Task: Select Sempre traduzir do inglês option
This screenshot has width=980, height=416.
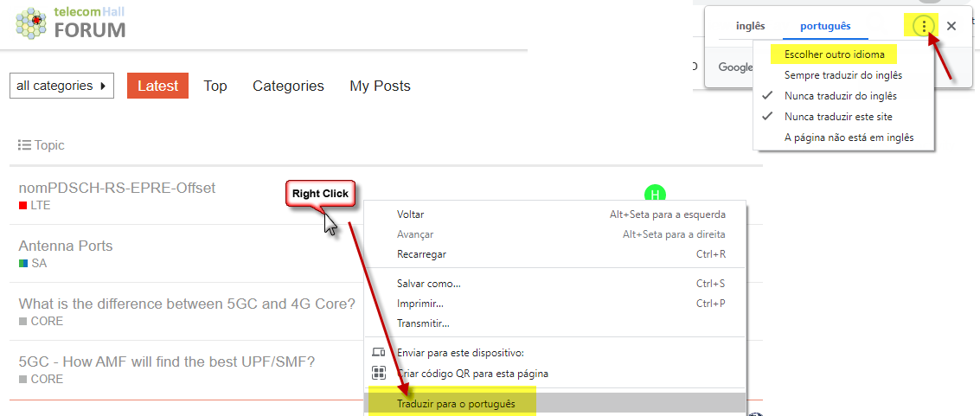Action: coord(843,75)
